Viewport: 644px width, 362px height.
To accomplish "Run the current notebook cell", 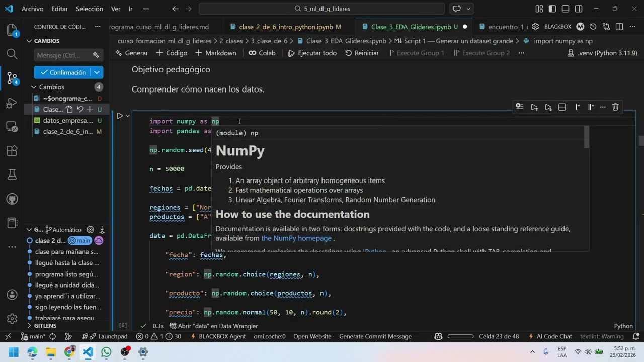I will coord(120,116).
